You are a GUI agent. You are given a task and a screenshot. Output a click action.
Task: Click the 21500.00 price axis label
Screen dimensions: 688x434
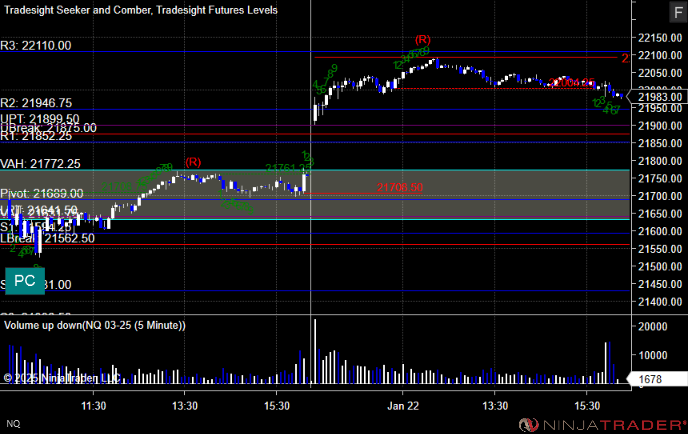coord(660,267)
